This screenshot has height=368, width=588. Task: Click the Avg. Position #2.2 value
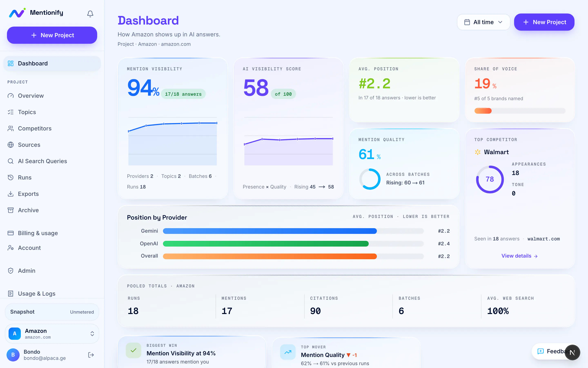tap(374, 83)
